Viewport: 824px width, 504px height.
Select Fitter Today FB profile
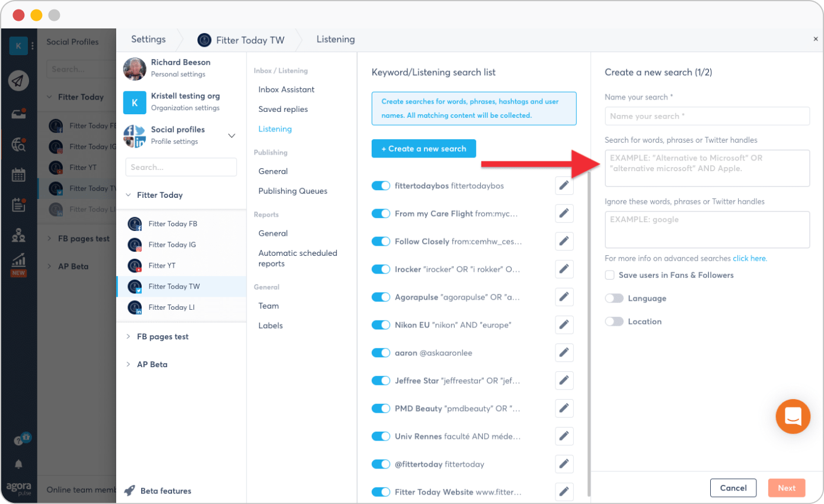click(x=181, y=224)
